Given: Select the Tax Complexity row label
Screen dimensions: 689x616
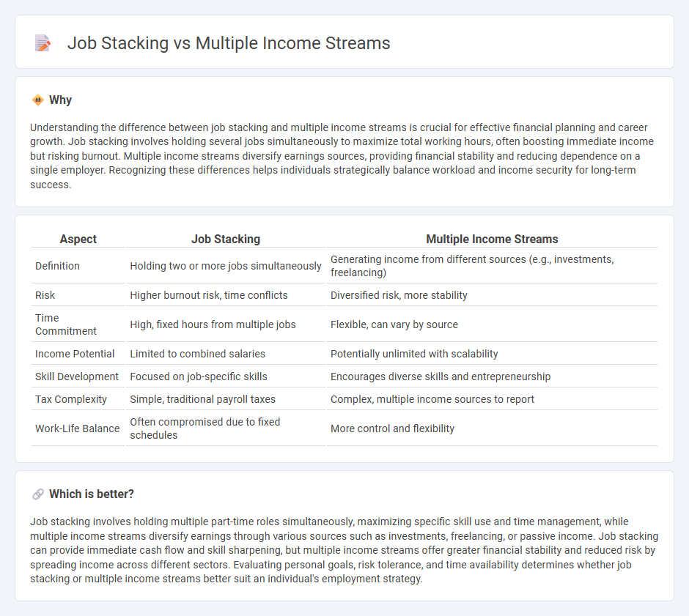Looking at the screenshot, I should tap(71, 399).
